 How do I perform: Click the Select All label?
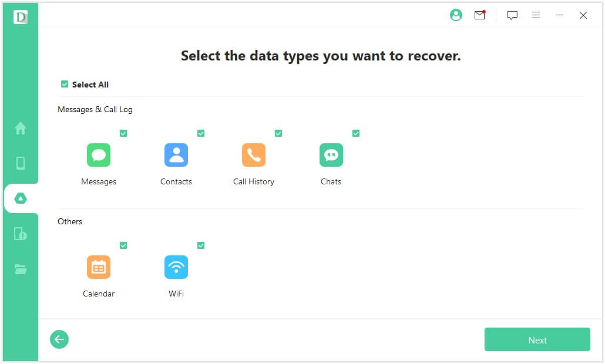coord(90,85)
